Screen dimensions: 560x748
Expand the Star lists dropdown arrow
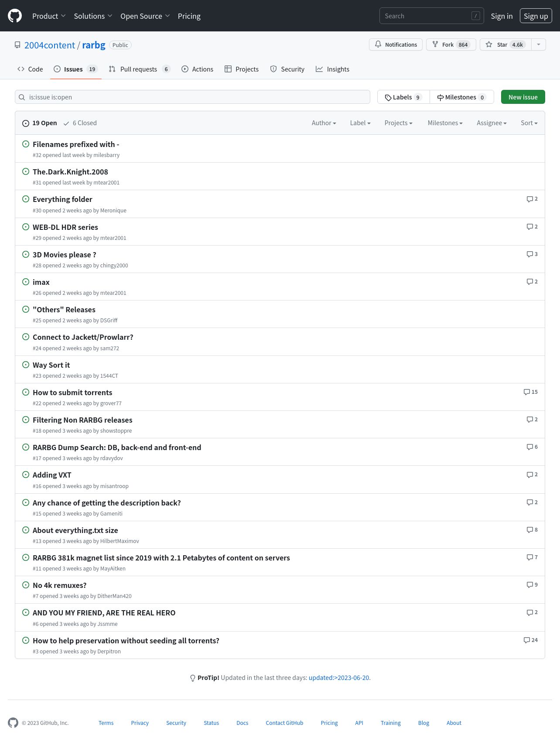(x=539, y=44)
